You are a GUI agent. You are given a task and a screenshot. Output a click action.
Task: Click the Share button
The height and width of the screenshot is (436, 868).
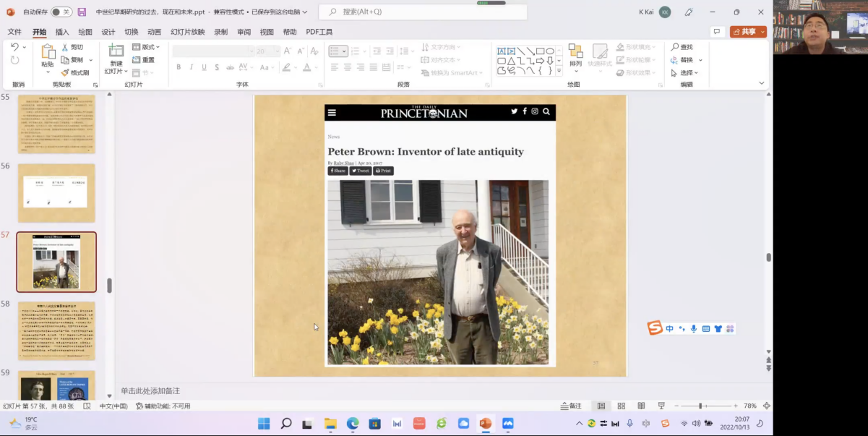(x=747, y=32)
